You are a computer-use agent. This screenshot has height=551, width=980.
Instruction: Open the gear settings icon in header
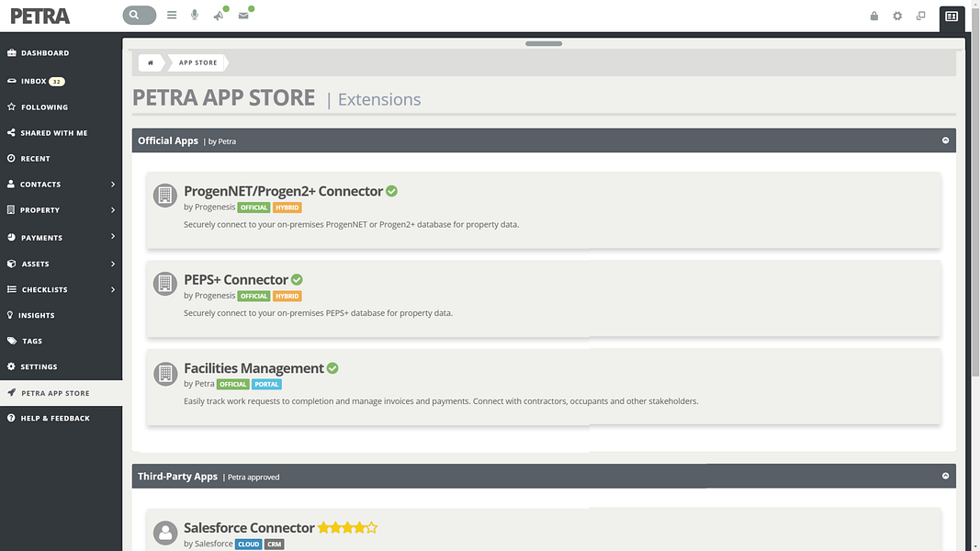[897, 17]
